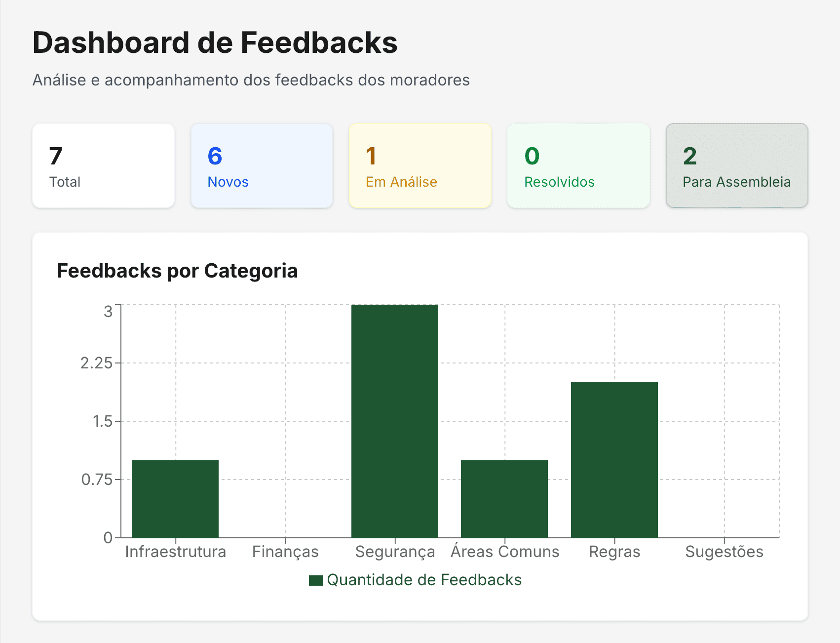Click the Finanças axis label
Viewport: 840px width, 643px height.
pos(285,551)
